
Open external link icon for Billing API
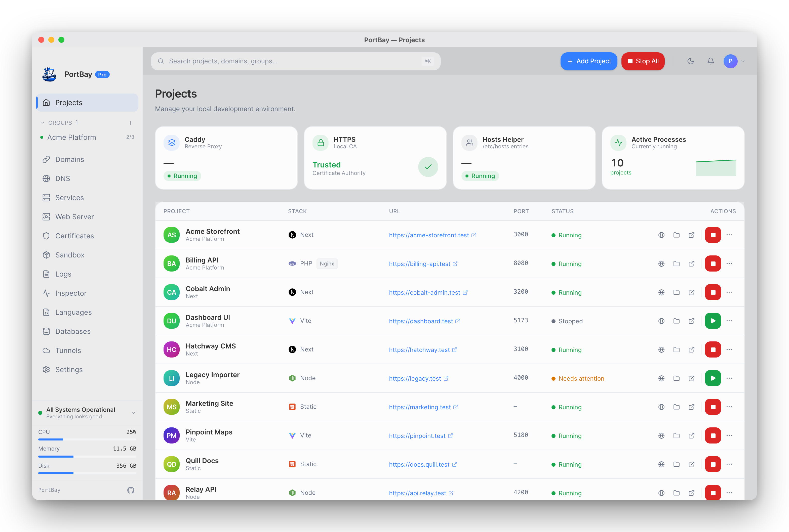click(692, 264)
